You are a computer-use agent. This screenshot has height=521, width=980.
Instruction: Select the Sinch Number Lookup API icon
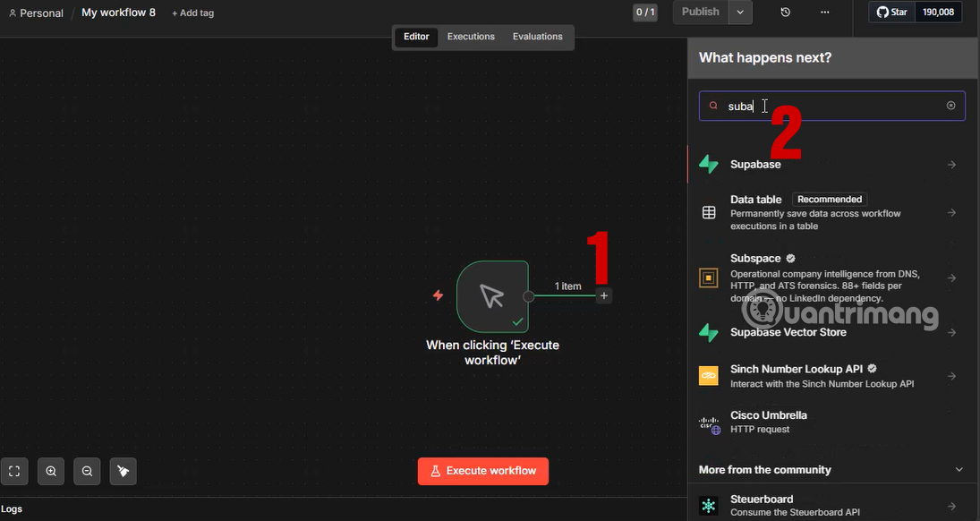coord(709,376)
